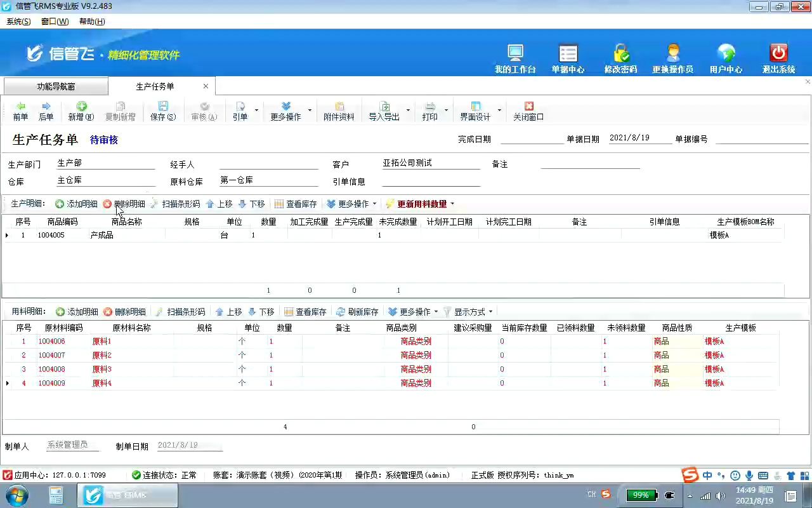The height and width of the screenshot is (508, 812).
Task: Click 添加明细 in 生产明细 toolbar
Action: (76, 204)
